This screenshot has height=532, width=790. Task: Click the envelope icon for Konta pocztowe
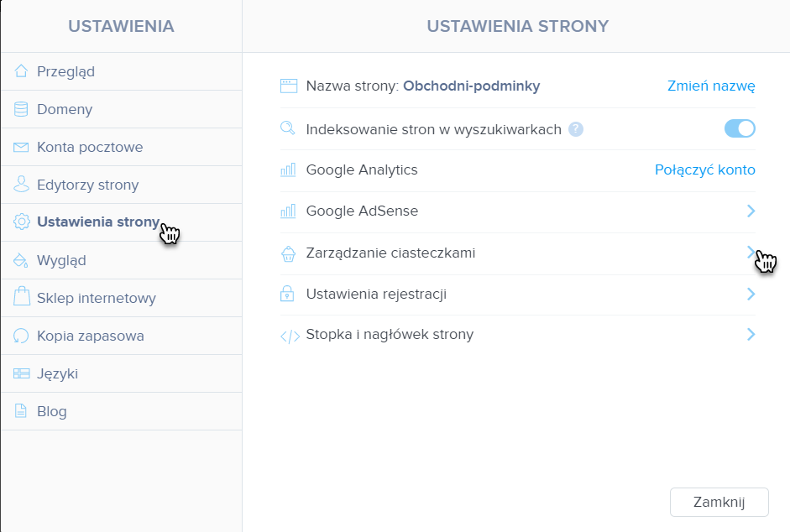[21, 147]
